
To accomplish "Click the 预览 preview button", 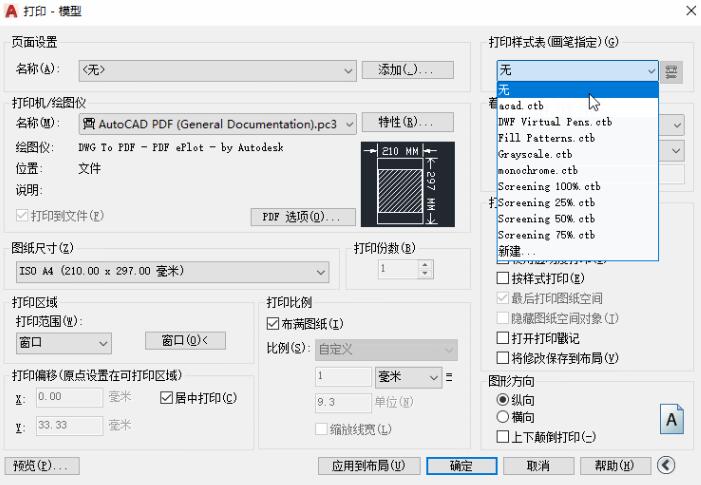I will point(42,466).
